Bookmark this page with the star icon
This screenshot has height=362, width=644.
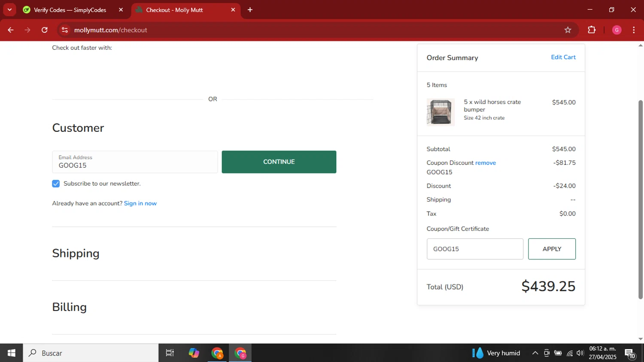(x=568, y=30)
